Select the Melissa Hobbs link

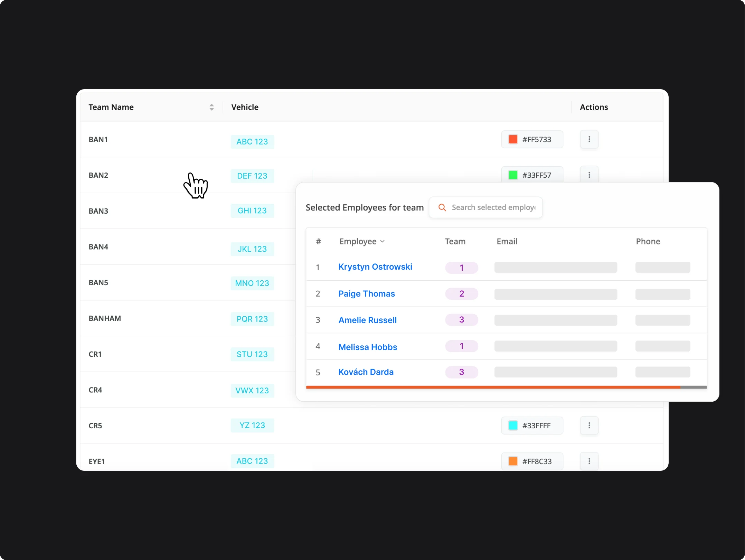(368, 347)
